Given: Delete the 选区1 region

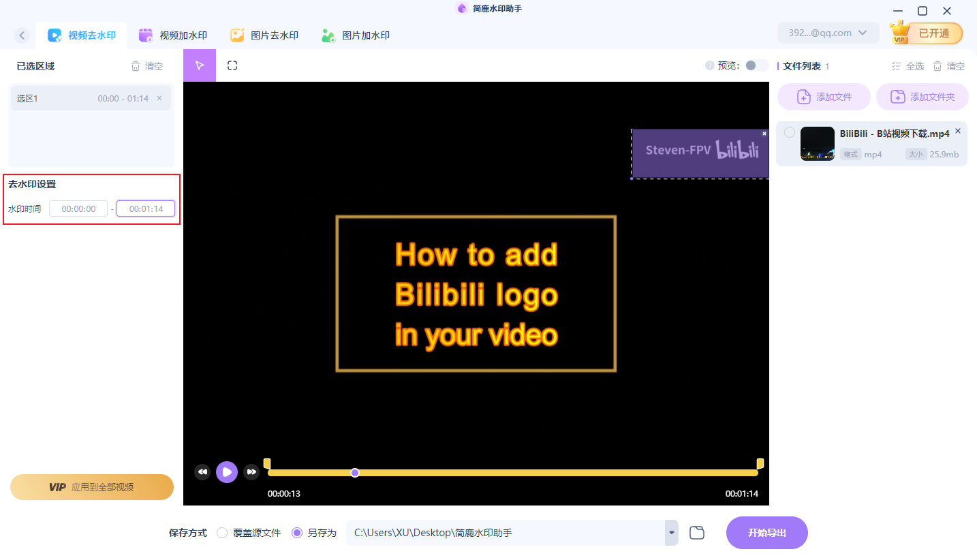Looking at the screenshot, I should 159,98.
